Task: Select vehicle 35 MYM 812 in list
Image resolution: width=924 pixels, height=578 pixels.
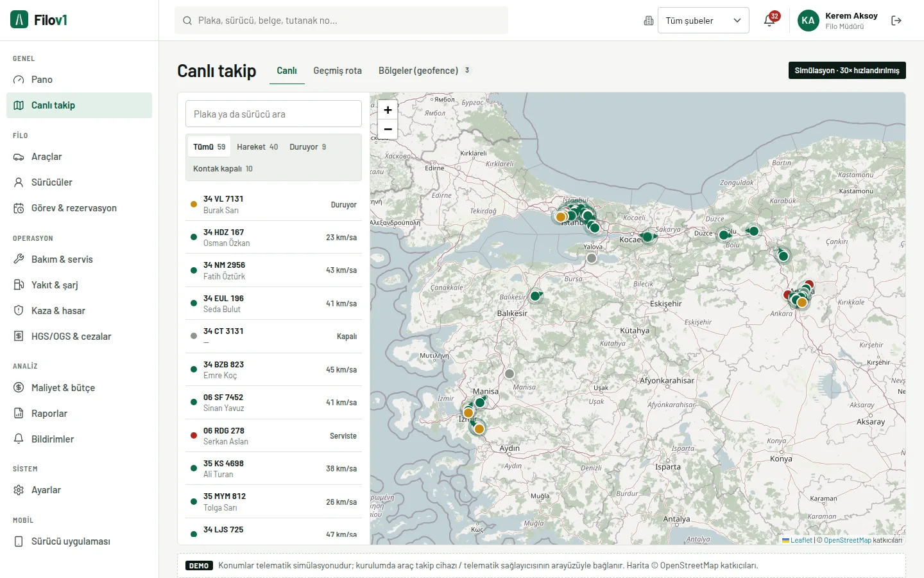Action: point(273,502)
